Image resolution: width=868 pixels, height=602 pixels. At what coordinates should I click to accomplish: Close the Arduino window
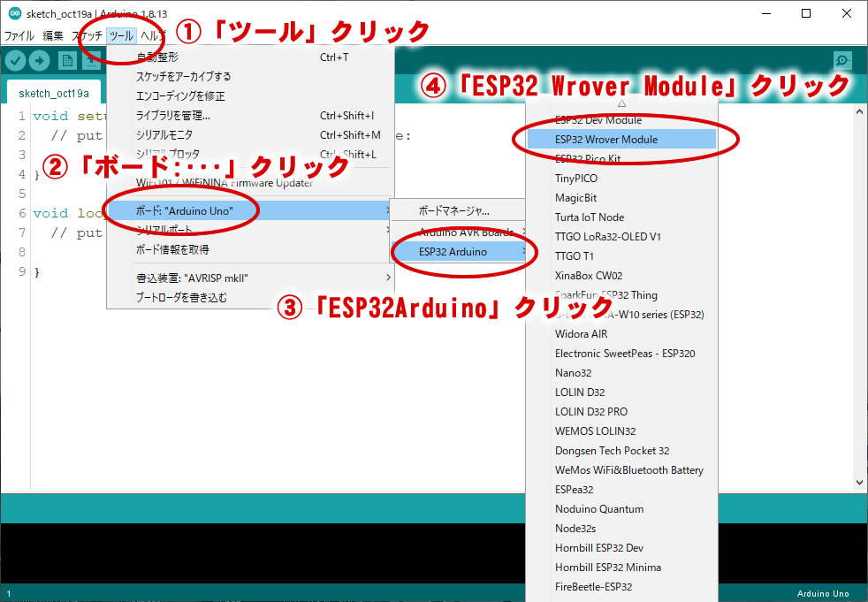[x=847, y=13]
